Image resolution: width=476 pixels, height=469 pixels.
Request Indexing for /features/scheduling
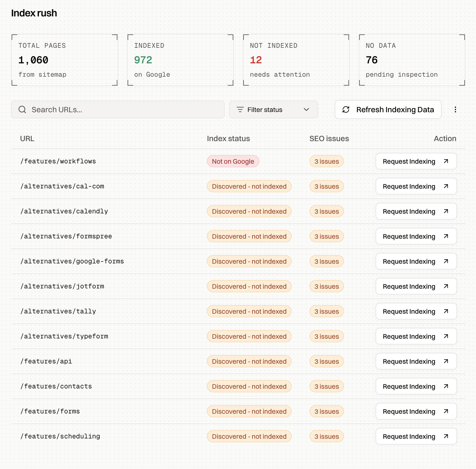coord(416,436)
